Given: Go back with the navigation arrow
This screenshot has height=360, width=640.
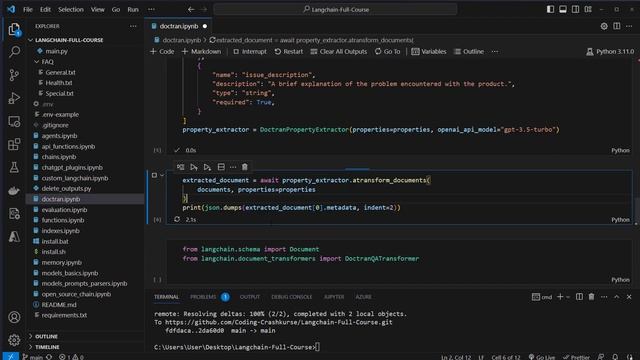Looking at the screenshot, I should coord(191,9).
